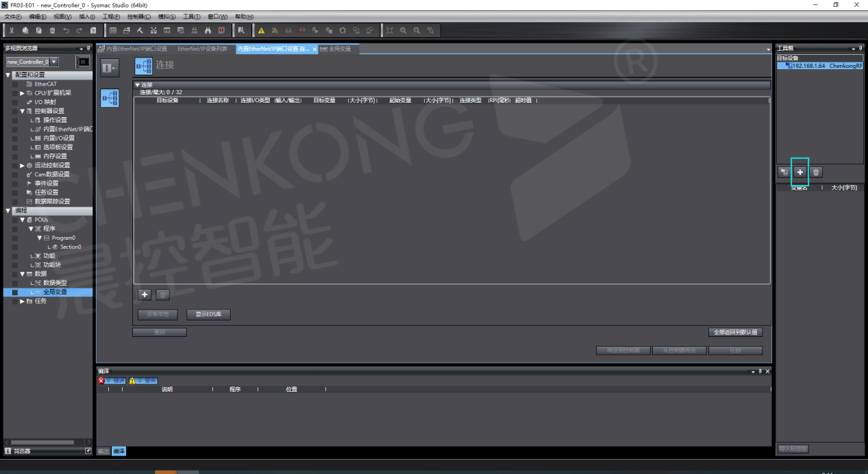
Task: Click the 显示EDS库 button
Action: point(208,314)
